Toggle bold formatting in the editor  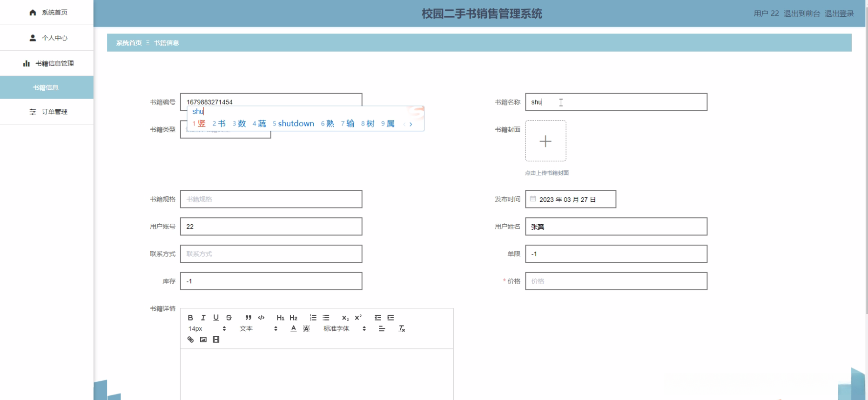(x=190, y=318)
